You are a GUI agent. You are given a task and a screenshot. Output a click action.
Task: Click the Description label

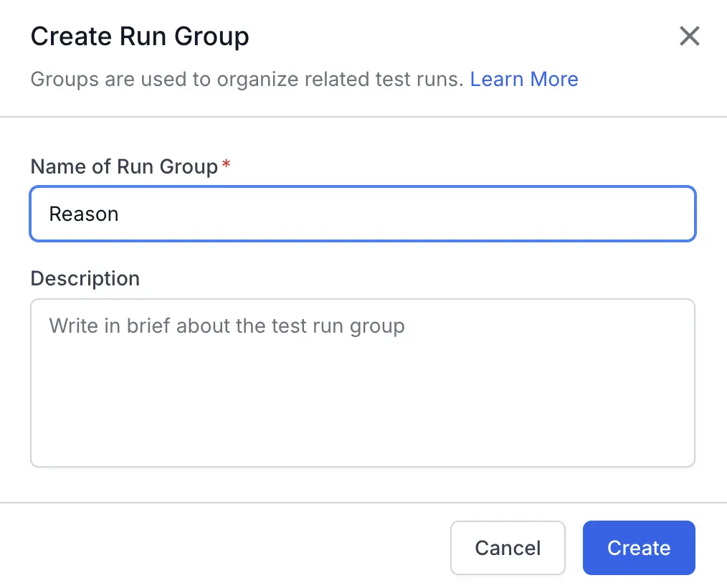[85, 278]
